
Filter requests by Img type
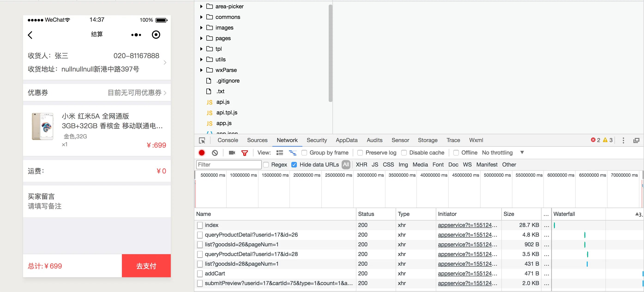pos(403,165)
